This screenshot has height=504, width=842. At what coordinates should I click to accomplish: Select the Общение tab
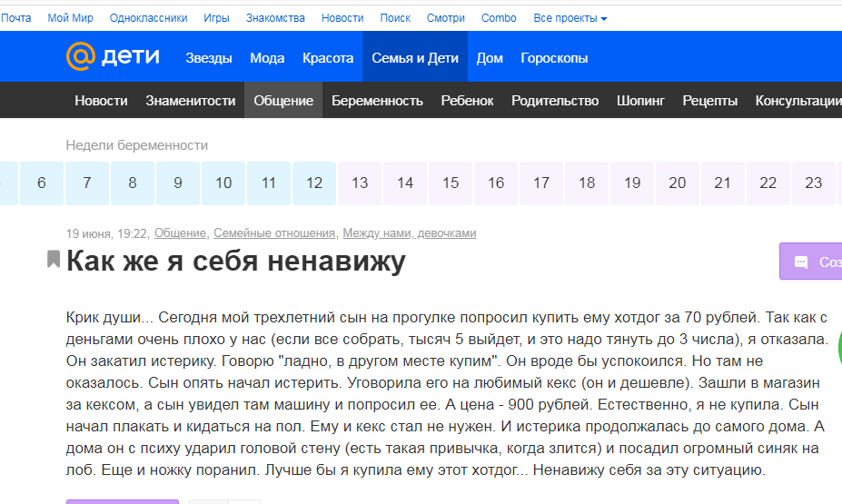tap(283, 101)
